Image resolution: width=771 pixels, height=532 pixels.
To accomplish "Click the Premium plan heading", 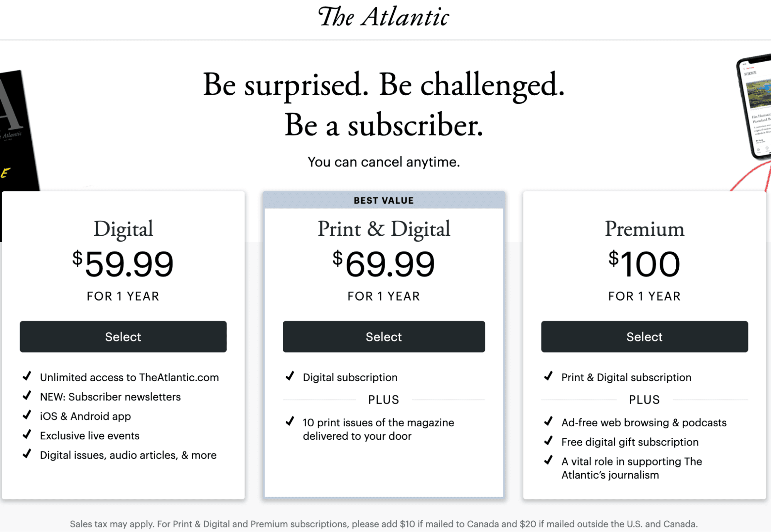I will 644,228.
